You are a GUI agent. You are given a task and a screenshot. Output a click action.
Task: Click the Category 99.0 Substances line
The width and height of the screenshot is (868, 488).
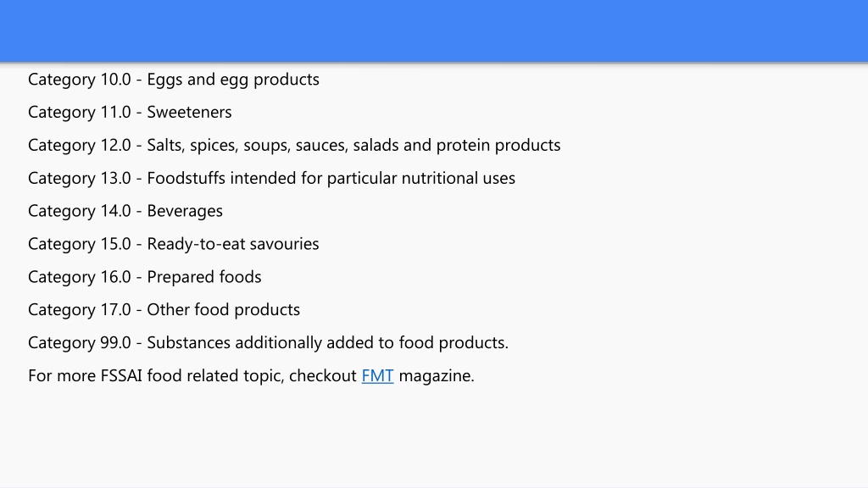(269, 342)
